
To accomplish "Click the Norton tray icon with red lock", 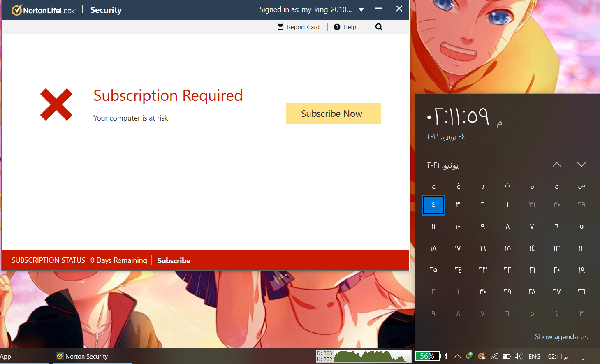I will coord(482,356).
